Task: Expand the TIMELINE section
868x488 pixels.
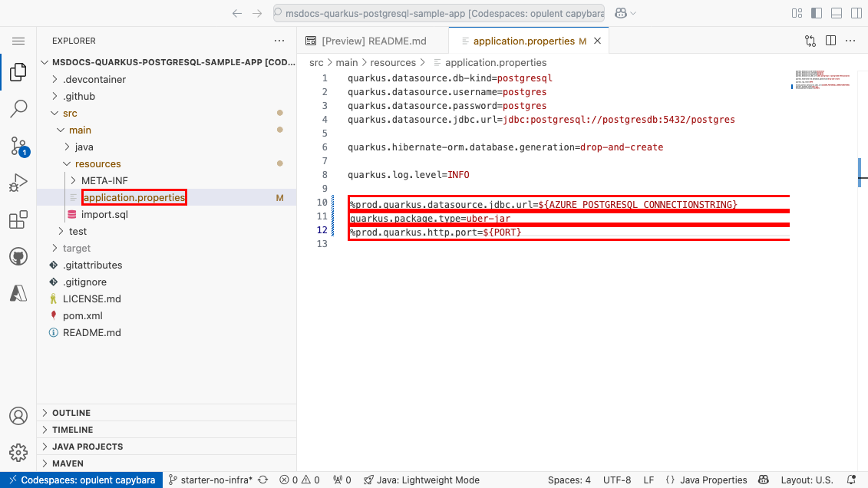Action: (167, 430)
